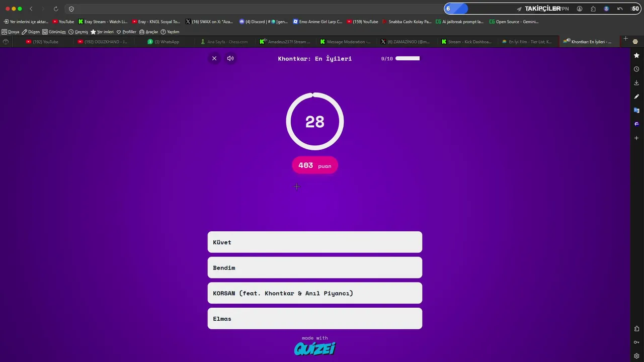Choose the KORSAN (feat. Khontkar & Anıl Piyancı) answer
This screenshot has width=644, height=362.
click(315, 293)
